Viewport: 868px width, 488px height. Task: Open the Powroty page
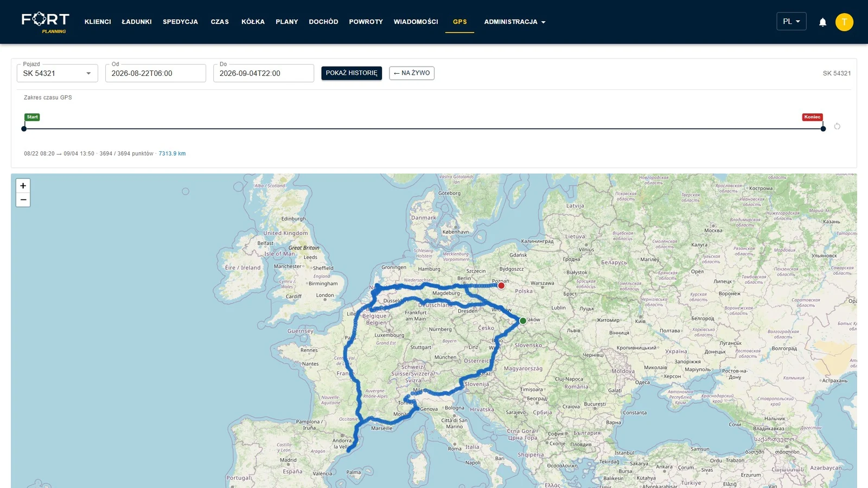tap(366, 22)
